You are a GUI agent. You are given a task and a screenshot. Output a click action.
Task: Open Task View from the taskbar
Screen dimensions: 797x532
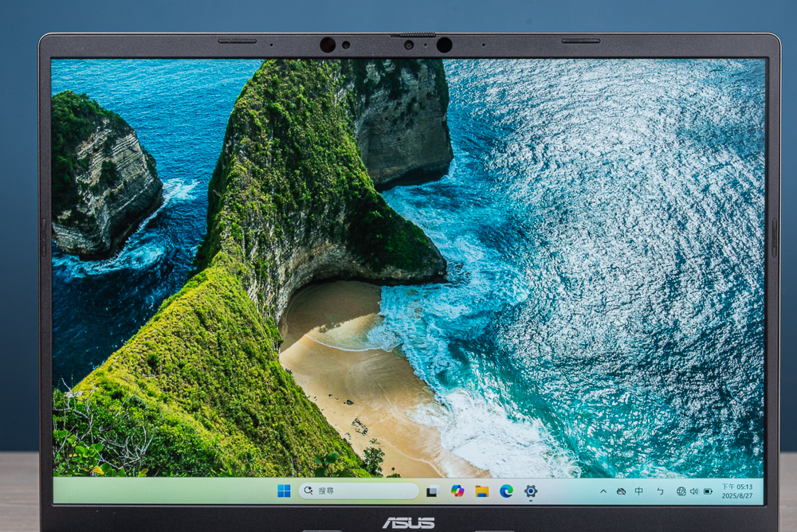pos(433,491)
